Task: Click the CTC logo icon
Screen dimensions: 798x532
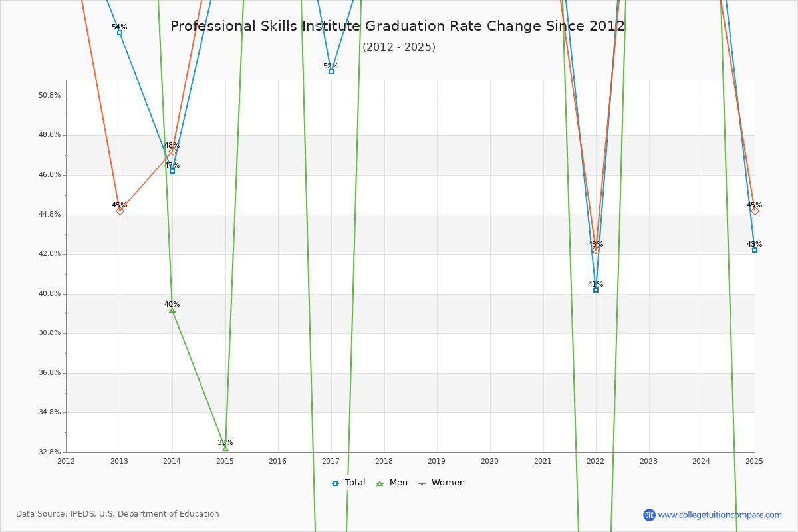Action: pos(649,515)
